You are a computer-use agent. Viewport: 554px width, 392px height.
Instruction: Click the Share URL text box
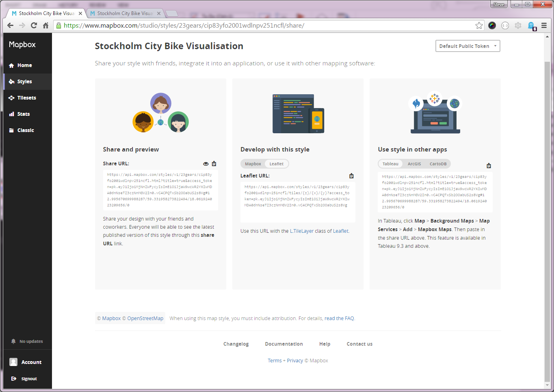(x=160, y=190)
